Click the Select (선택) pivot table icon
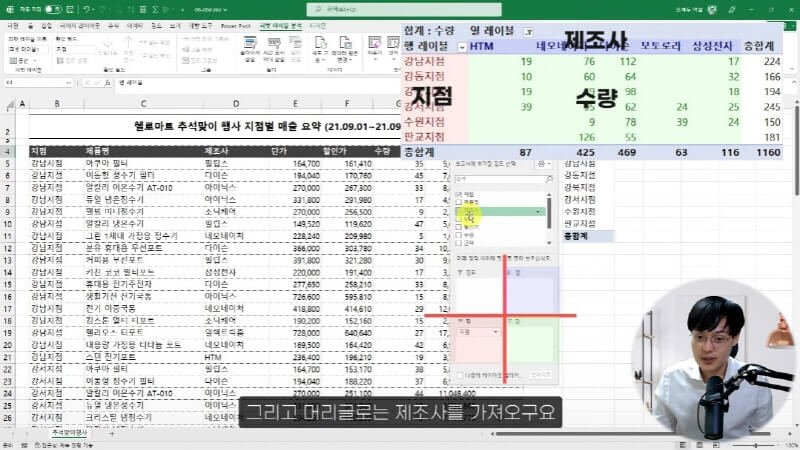This screenshot has width=800, height=450. point(393,49)
